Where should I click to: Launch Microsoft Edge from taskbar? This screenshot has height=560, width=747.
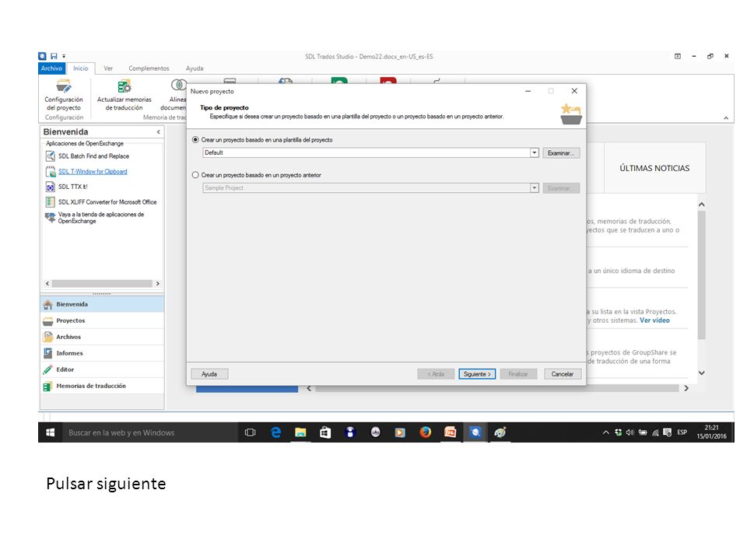point(275,432)
